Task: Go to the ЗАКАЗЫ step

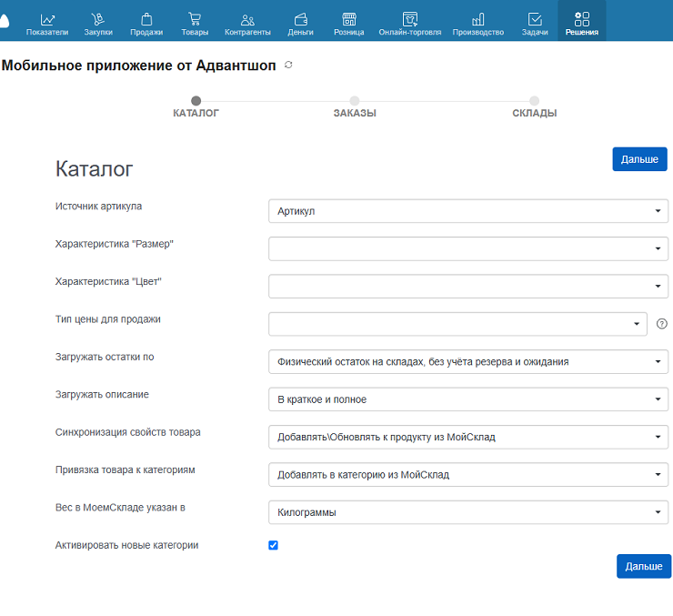Action: [x=355, y=106]
